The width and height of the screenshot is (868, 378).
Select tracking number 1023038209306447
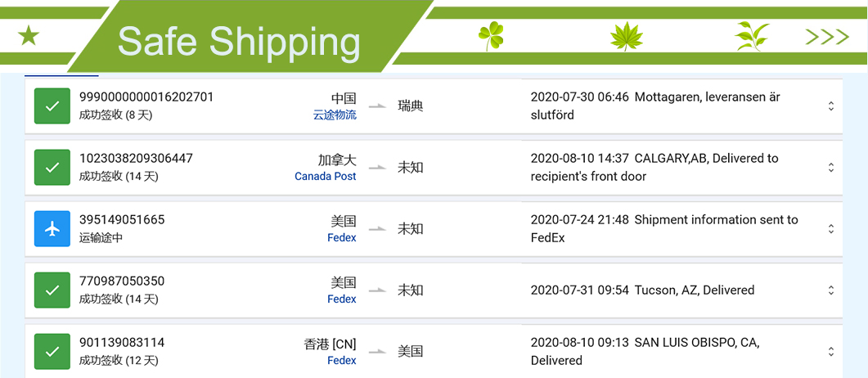point(136,158)
